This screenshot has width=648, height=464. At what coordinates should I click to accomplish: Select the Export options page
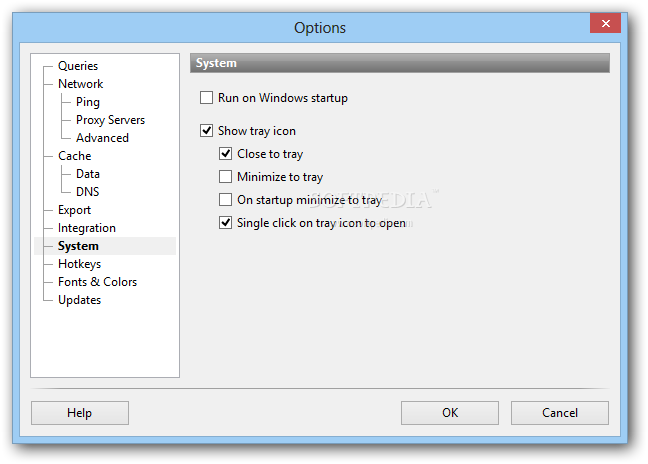coord(74,210)
